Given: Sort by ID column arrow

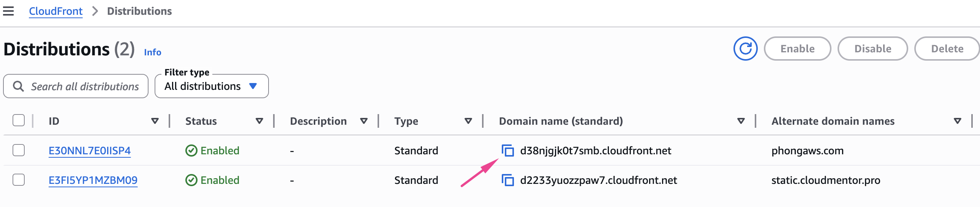Looking at the screenshot, I should pos(155,121).
